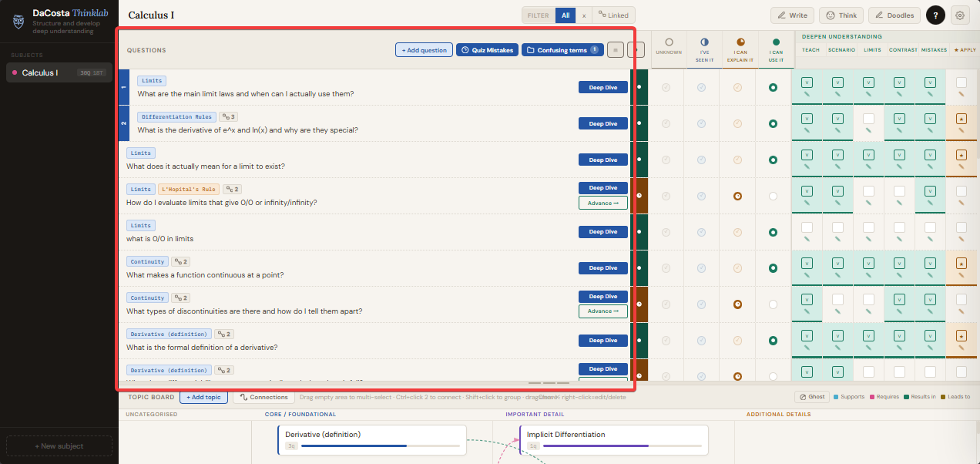Screen dimensions: 980x464
Task: Select 'I can use it' for L'Hopital's question
Action: coord(773,197)
